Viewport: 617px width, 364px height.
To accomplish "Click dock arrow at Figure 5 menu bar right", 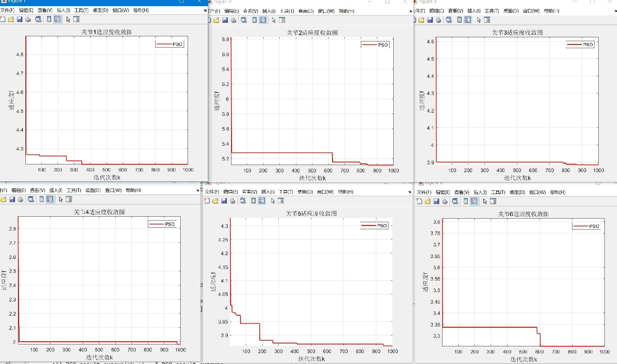I will 409,192.
